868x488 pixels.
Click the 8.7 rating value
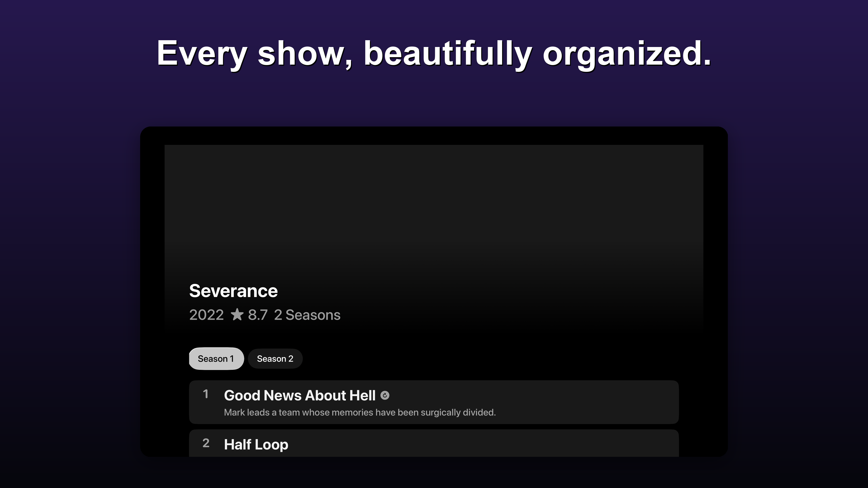click(x=258, y=315)
